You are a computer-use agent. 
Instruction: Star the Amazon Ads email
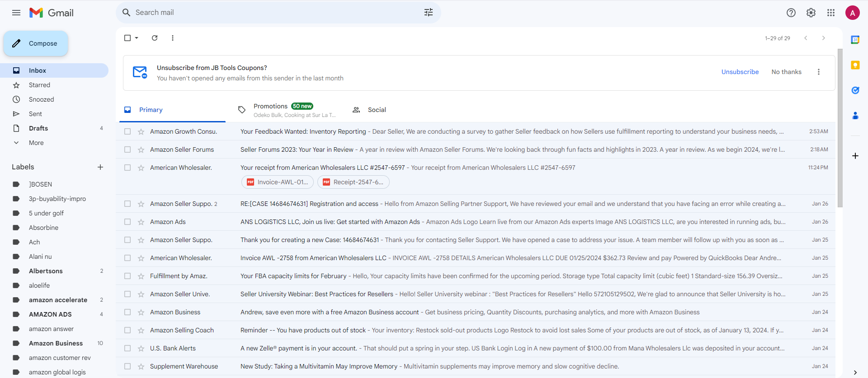coord(141,222)
